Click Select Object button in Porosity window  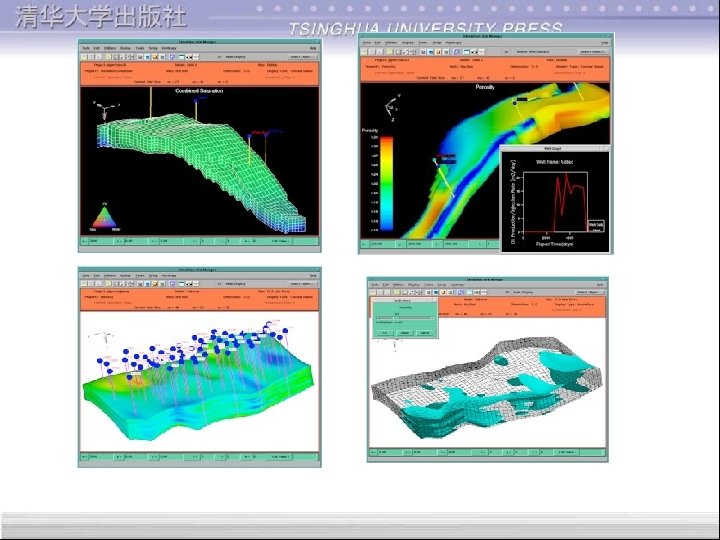593,51
